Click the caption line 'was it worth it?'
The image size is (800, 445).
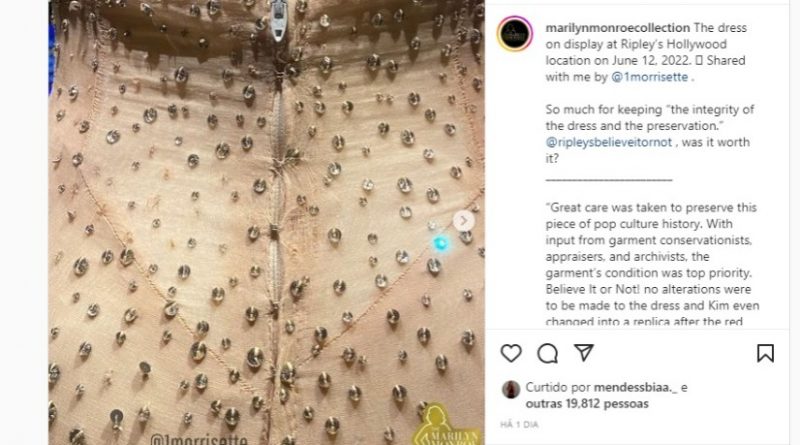pyautogui.click(x=647, y=150)
